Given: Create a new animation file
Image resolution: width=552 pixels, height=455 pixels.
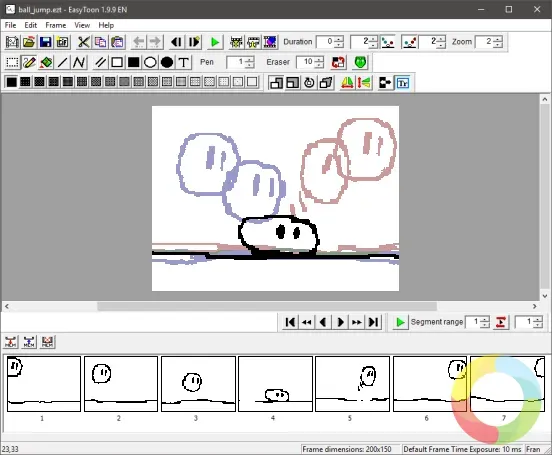Looking at the screenshot, I should (12, 42).
